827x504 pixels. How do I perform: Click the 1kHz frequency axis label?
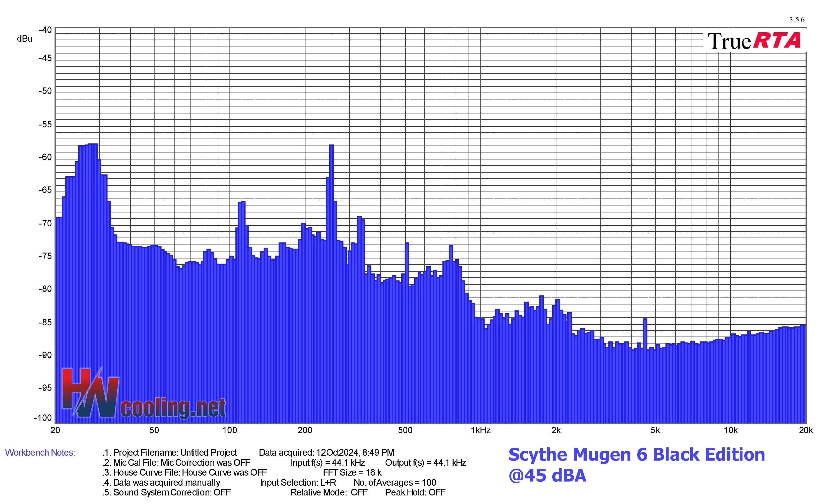[481, 431]
